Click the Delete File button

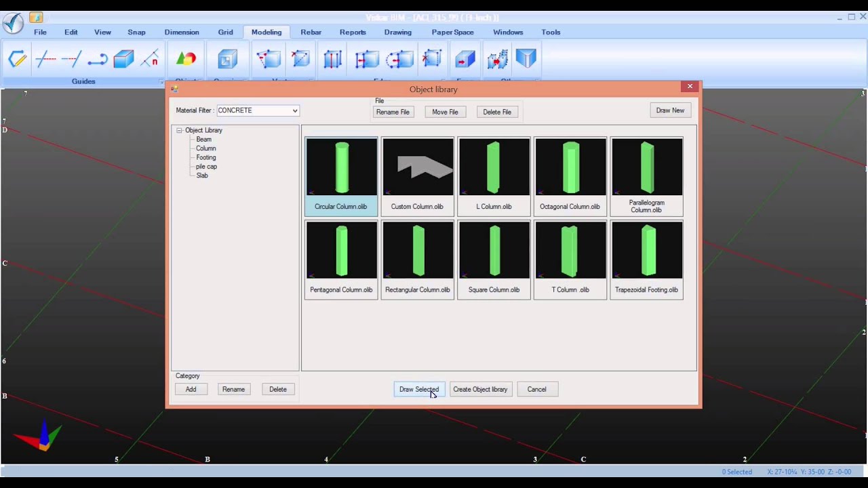coord(497,112)
